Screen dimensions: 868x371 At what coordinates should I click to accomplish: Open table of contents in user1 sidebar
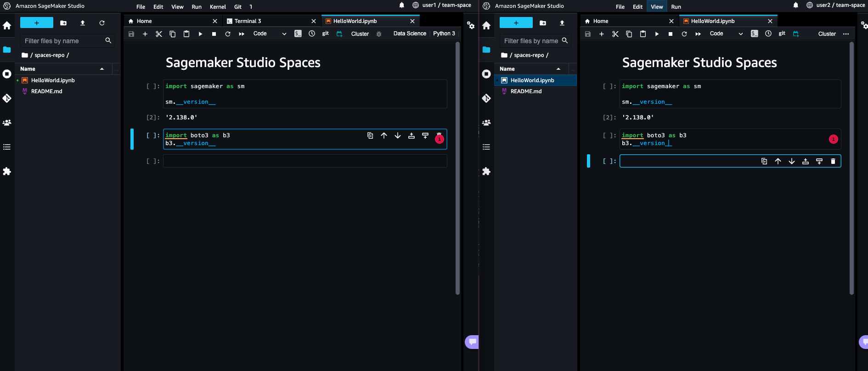(x=7, y=147)
